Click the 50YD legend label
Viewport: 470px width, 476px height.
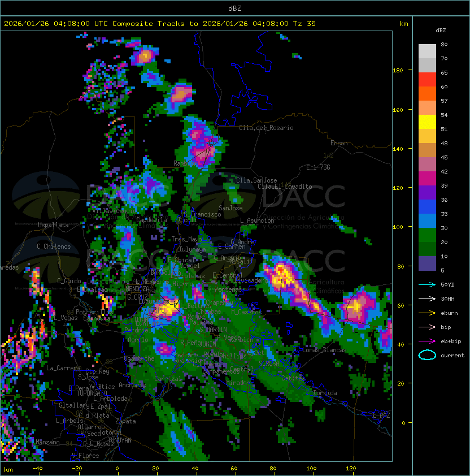click(x=447, y=285)
